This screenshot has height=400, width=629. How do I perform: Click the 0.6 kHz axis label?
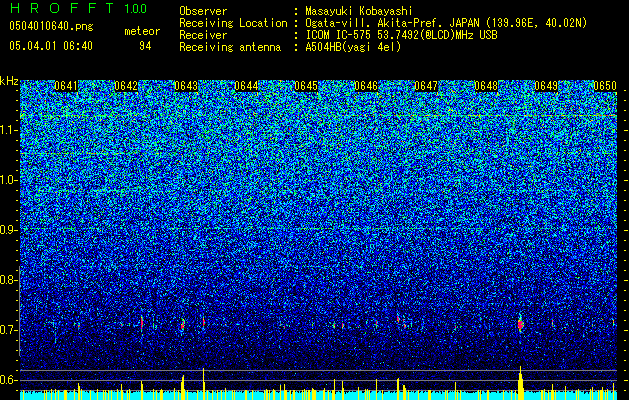[9, 380]
